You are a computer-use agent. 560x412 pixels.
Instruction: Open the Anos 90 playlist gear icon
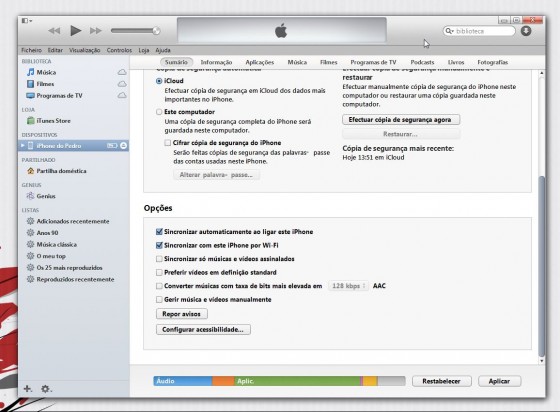pyautogui.click(x=31, y=233)
